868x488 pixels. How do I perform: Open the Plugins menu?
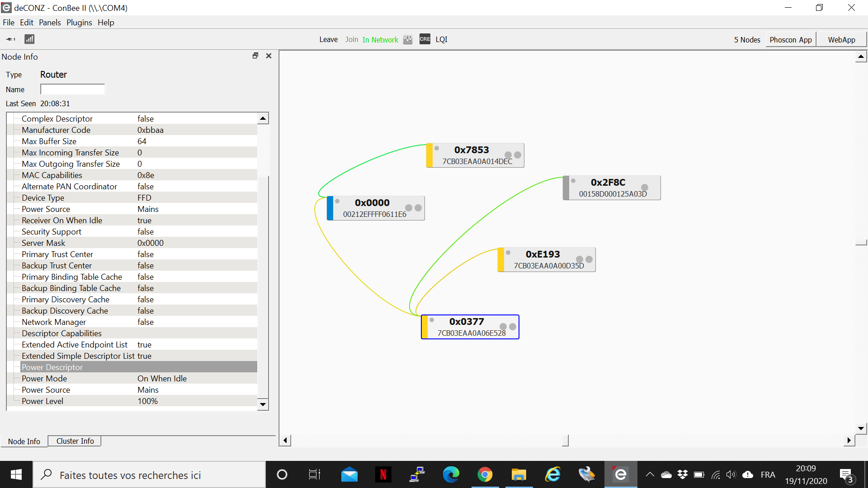tap(79, 23)
